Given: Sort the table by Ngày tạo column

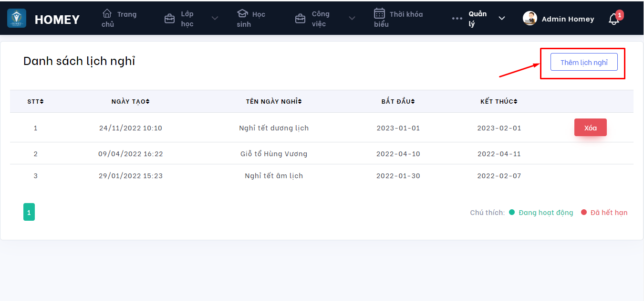Looking at the screenshot, I should click(x=130, y=101).
